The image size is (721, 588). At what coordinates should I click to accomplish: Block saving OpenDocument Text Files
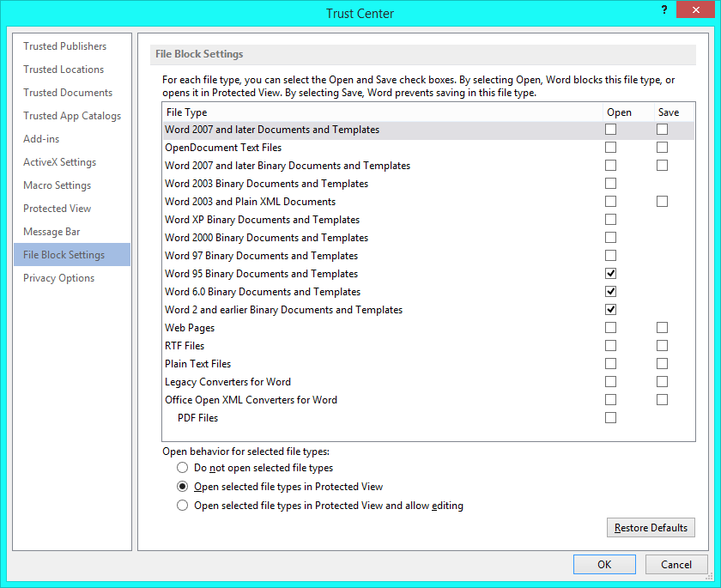coord(662,148)
